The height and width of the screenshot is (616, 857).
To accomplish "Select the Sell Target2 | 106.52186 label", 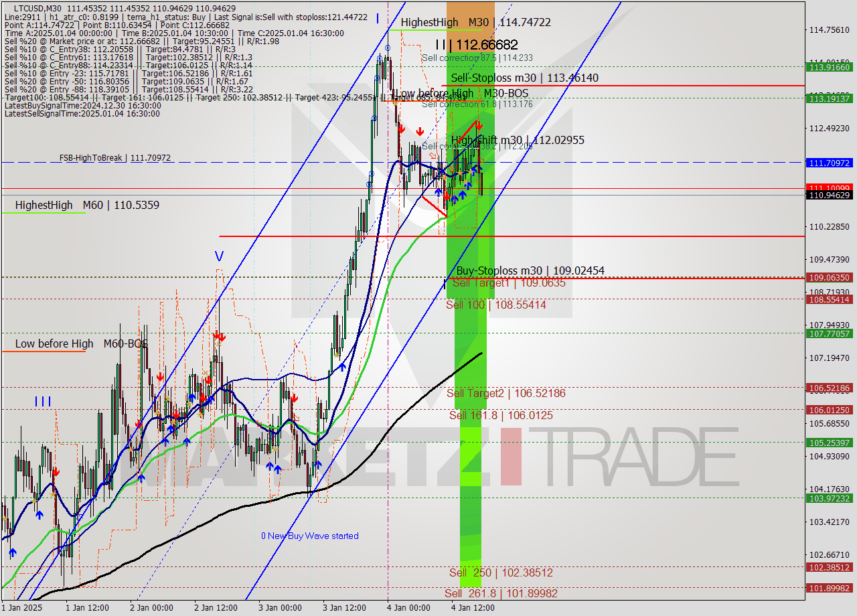I will click(x=505, y=393).
